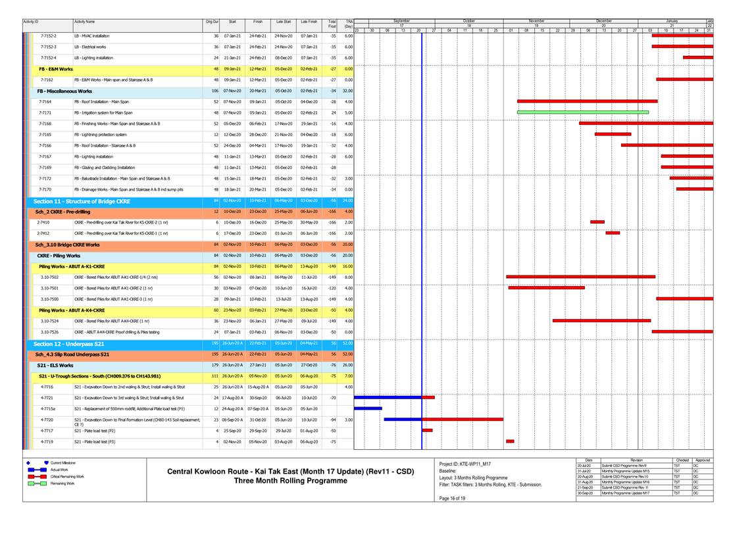756x534 pixels.
Task: Select the Sch_3.10 Bridge CKRE Works band
Action: tap(67, 245)
